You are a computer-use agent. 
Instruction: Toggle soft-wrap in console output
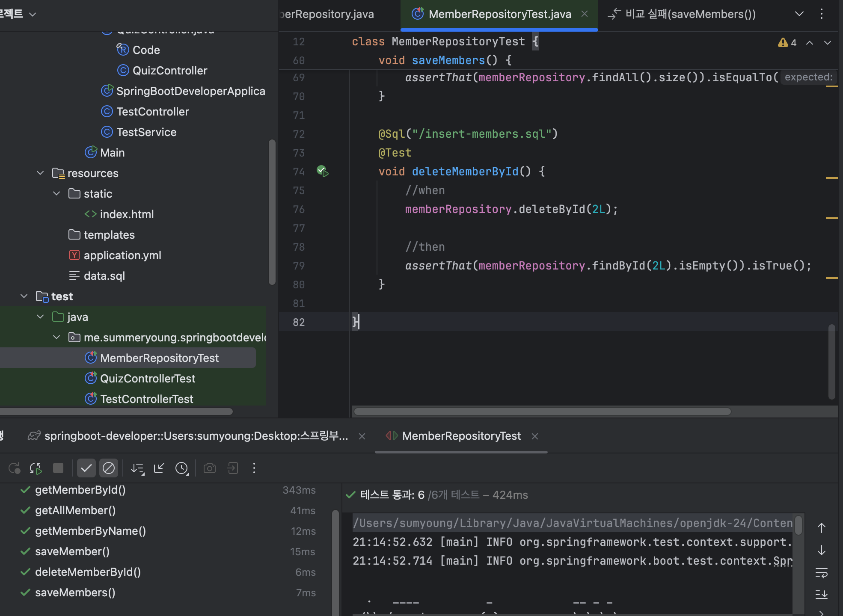coord(821,572)
